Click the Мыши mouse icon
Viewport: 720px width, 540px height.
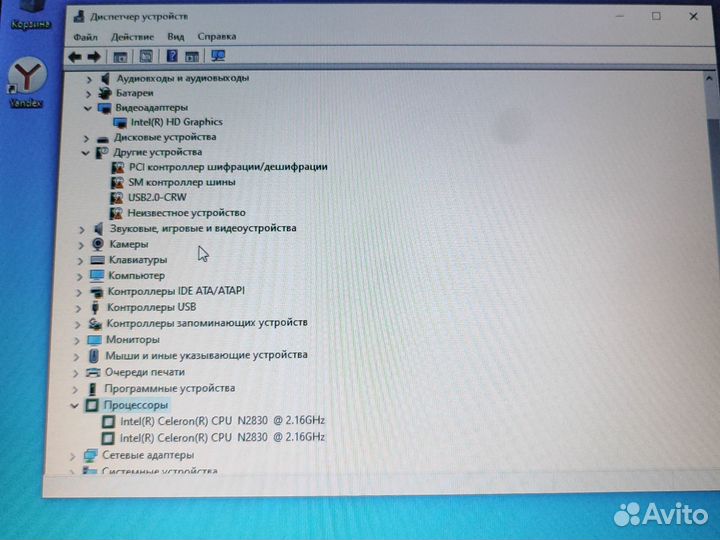click(94, 355)
